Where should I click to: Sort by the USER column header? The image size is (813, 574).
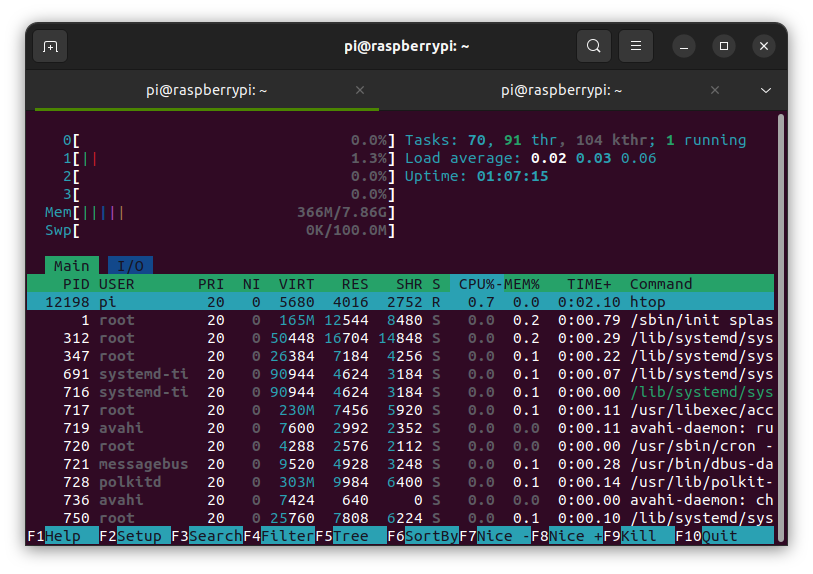117,284
